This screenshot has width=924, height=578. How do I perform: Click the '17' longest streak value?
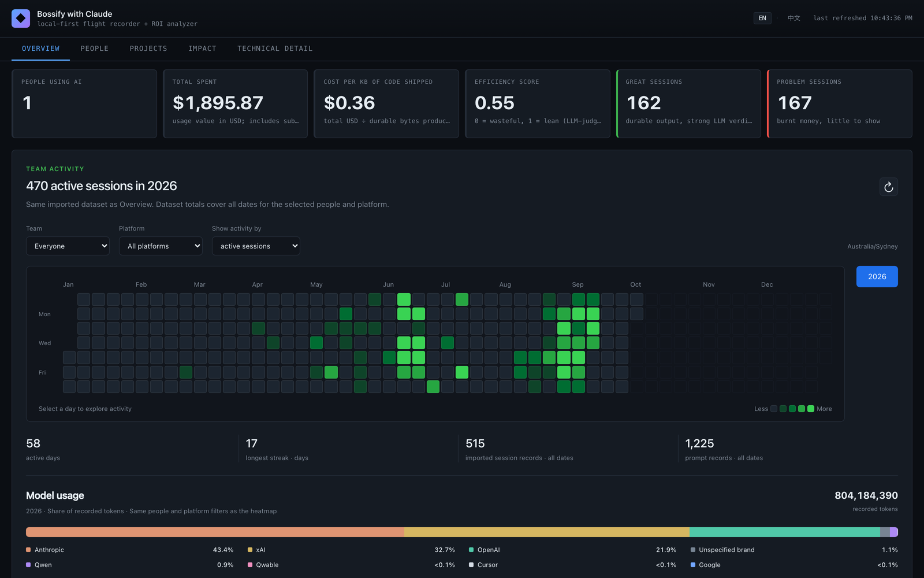251,443
